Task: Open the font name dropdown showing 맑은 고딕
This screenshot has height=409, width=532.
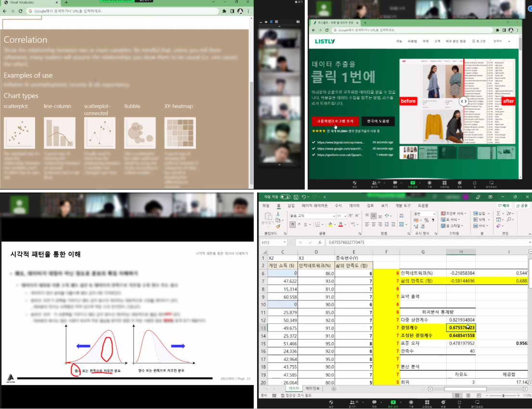Action: tap(334, 216)
